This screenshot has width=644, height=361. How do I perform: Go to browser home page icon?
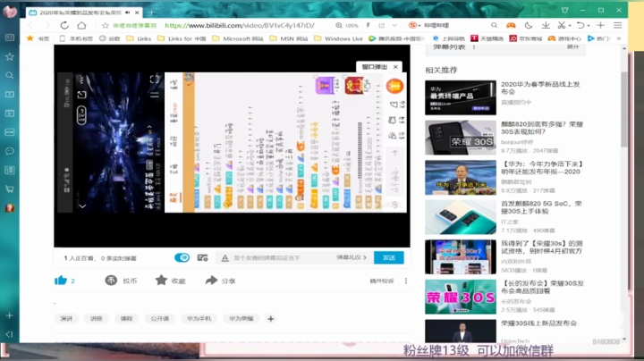point(81,25)
